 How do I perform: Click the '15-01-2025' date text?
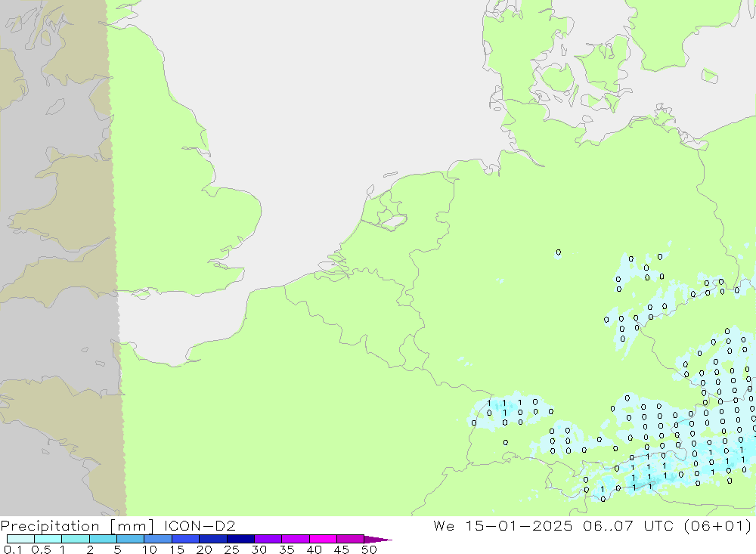pyautogui.click(x=519, y=525)
